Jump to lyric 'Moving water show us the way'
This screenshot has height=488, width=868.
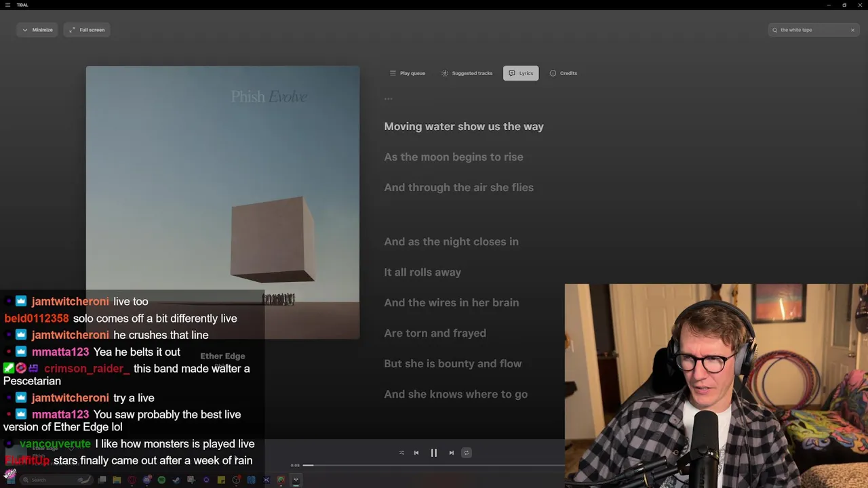[464, 127]
